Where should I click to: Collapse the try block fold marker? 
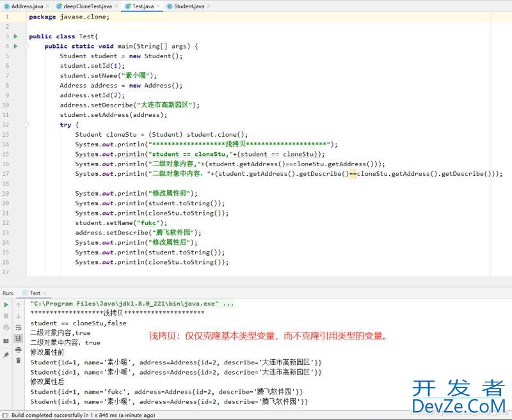point(26,125)
